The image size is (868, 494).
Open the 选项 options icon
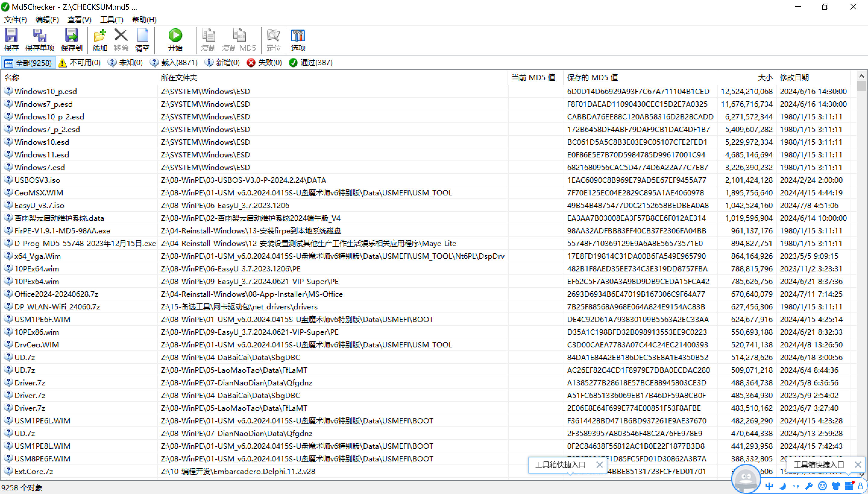(x=298, y=40)
